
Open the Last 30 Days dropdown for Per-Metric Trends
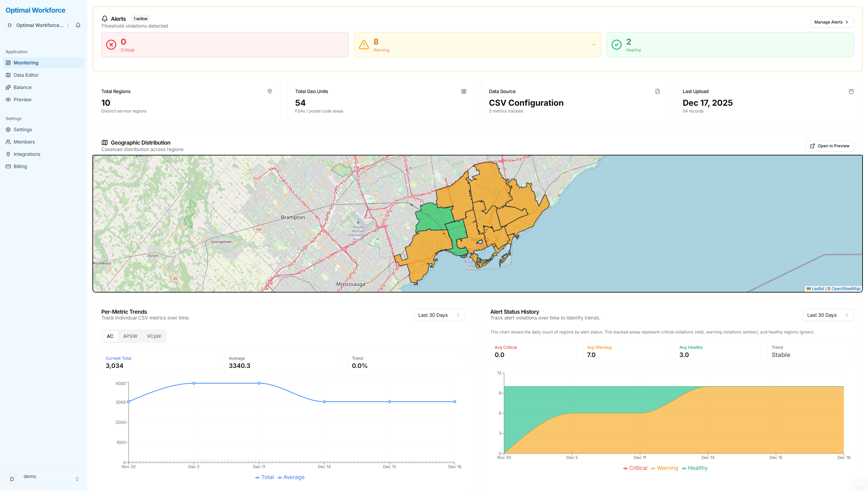pos(439,315)
